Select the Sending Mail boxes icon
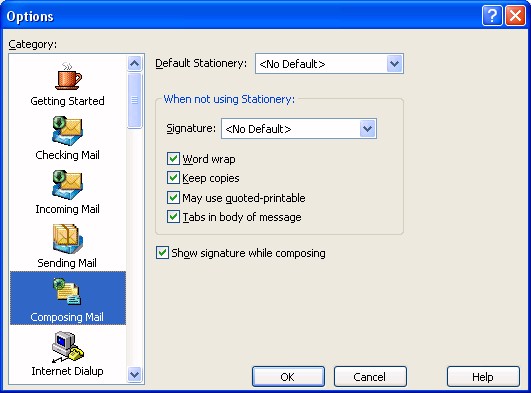Image resolution: width=531 pixels, height=393 pixels. (67, 239)
